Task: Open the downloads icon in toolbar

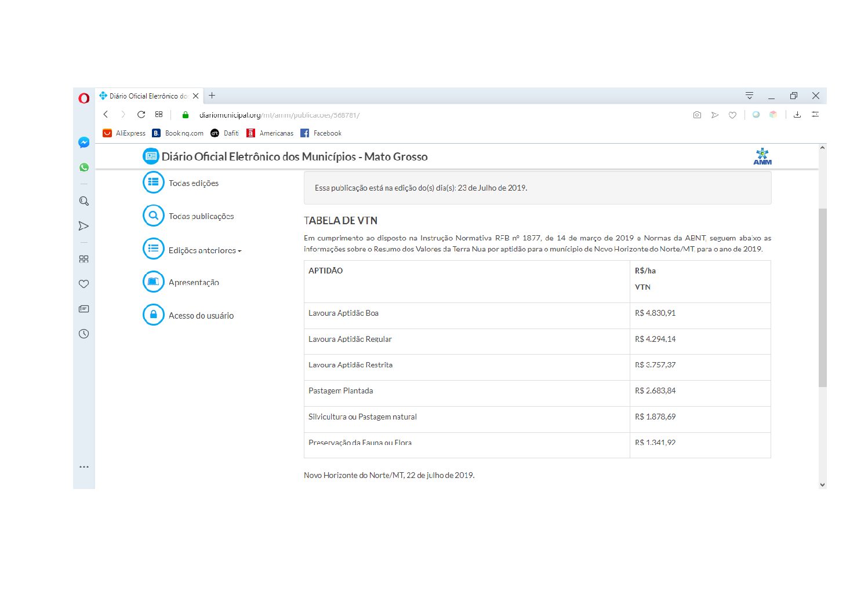Action: (x=797, y=115)
